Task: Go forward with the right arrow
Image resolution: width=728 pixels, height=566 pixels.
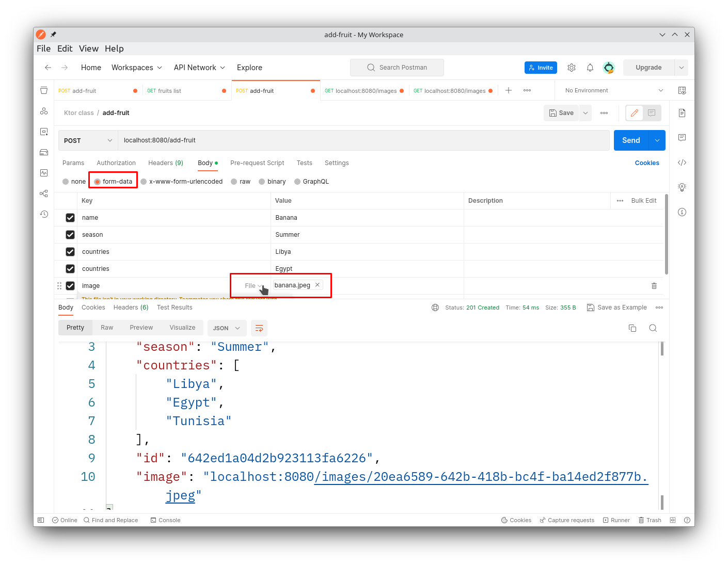Action: [65, 68]
